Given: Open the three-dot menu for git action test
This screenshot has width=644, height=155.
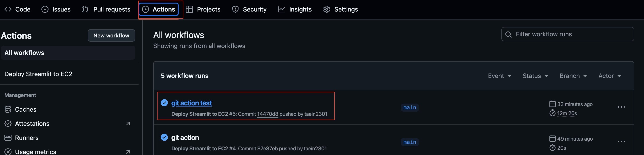Looking at the screenshot, I should (621, 107).
